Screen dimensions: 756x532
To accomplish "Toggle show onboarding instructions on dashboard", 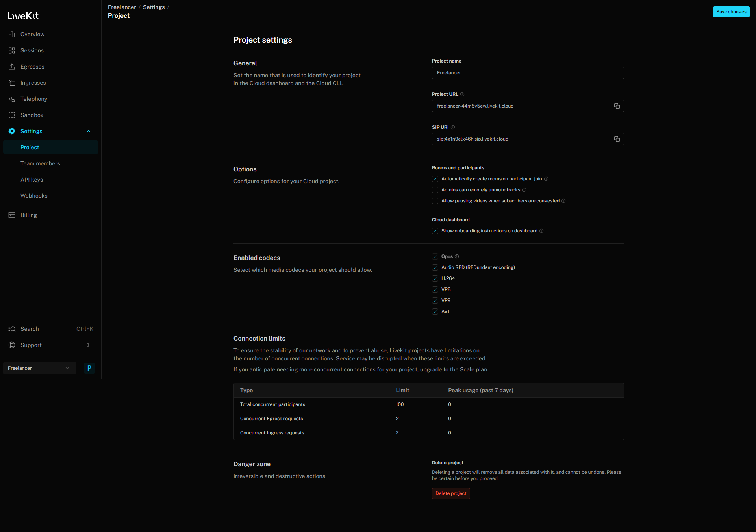I will 435,231.
